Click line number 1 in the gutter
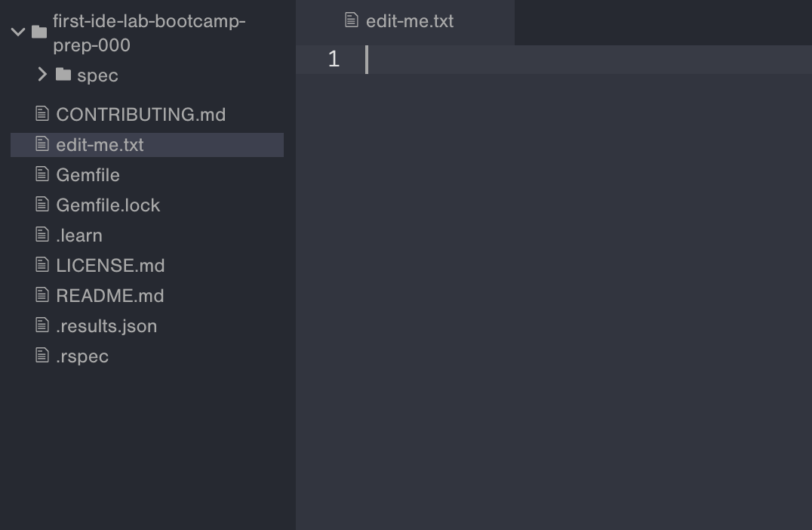Viewport: 812px width, 530px height. click(x=334, y=60)
